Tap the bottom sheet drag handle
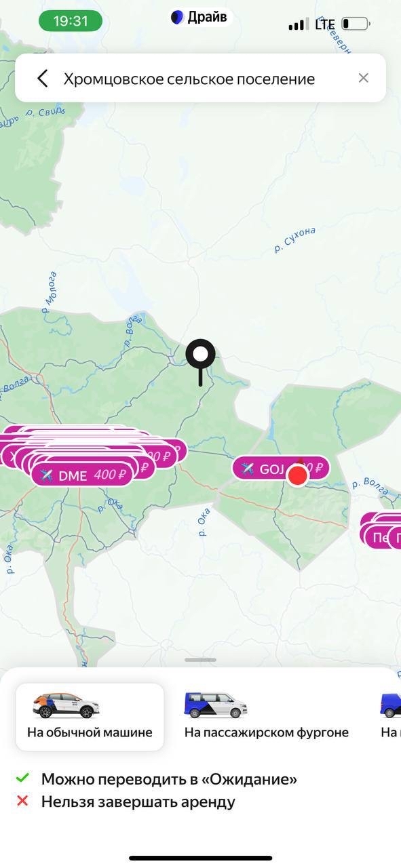Viewport: 401px width, 868px height. pos(200,660)
